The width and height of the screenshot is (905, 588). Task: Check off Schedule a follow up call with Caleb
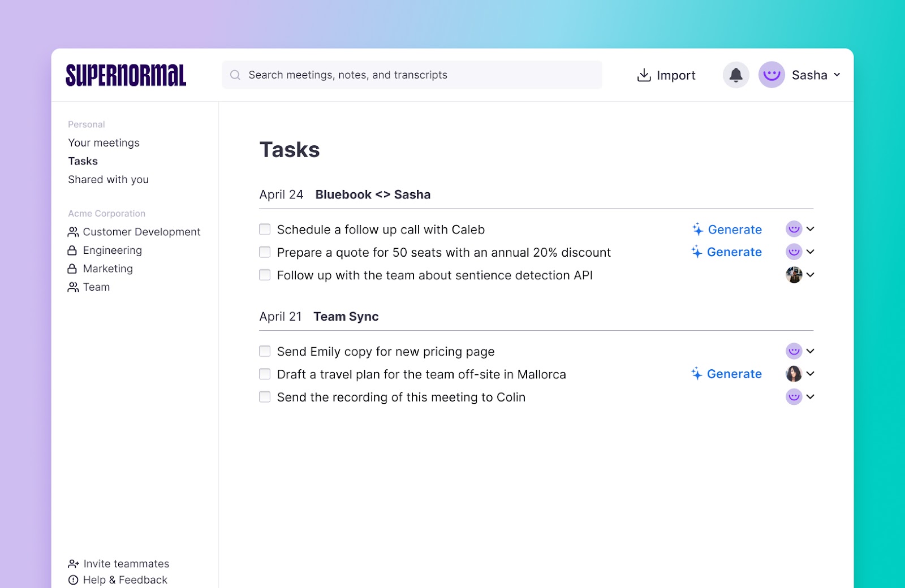(x=265, y=230)
